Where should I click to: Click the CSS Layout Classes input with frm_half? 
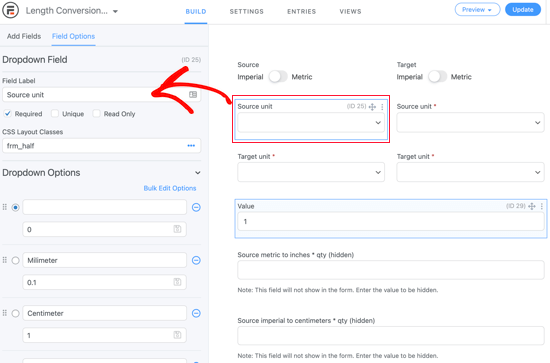point(101,146)
